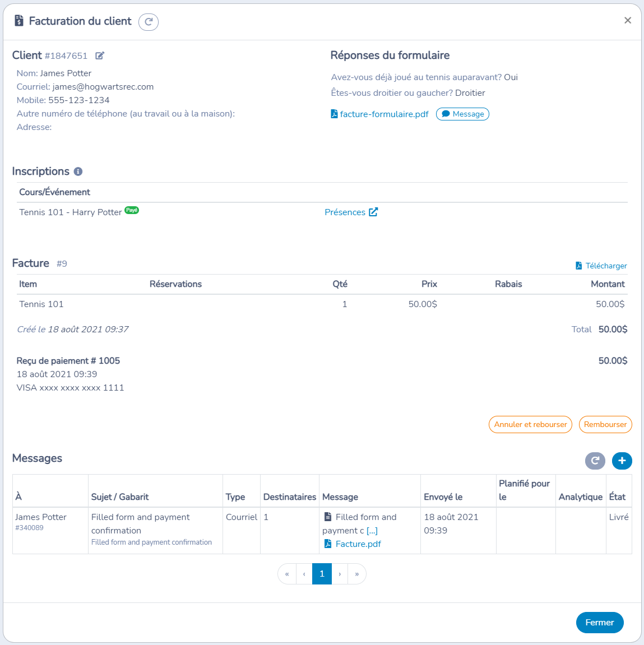Click the Tennis 101 invoice item
644x645 pixels.
41,304
